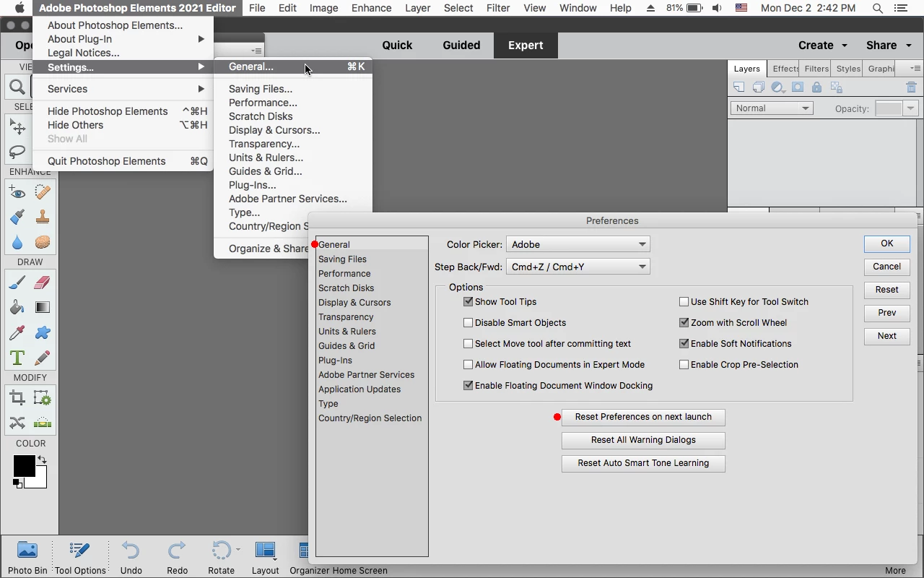Expand the Share dropdown
This screenshot has height=578, width=924.
click(x=889, y=45)
